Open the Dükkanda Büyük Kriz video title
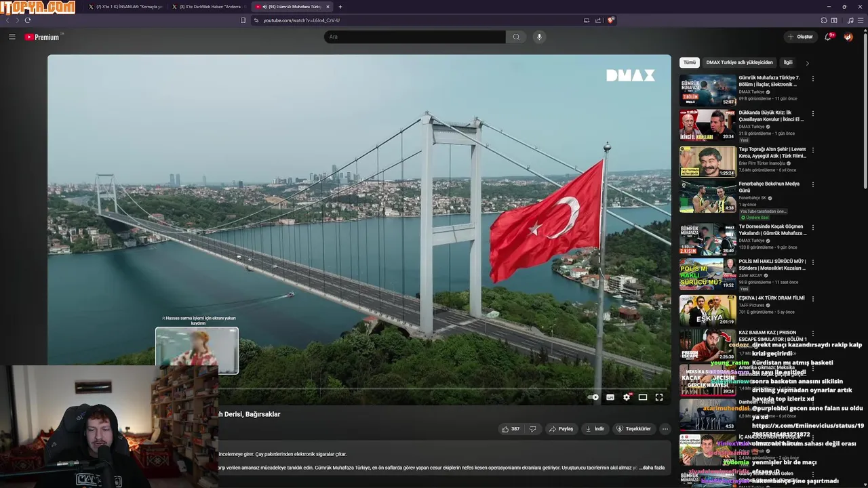868x488 pixels. tap(771, 116)
